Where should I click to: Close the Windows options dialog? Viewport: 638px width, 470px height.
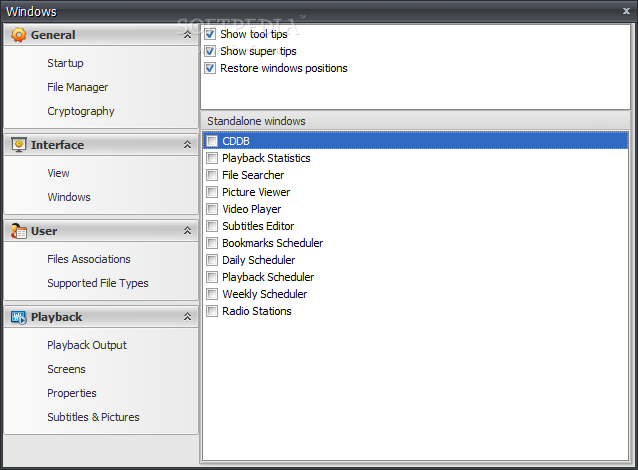tap(626, 11)
